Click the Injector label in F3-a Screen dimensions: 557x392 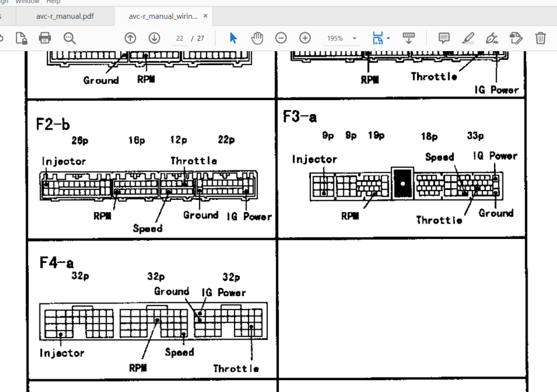pos(314,159)
